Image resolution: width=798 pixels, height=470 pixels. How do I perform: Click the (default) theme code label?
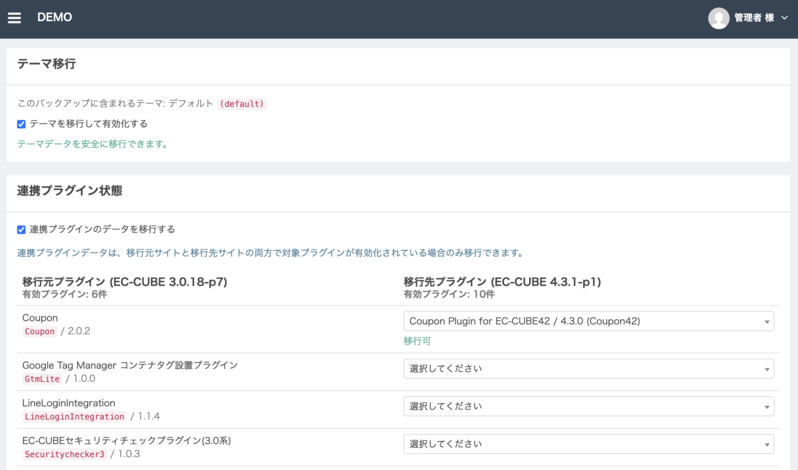click(x=242, y=104)
